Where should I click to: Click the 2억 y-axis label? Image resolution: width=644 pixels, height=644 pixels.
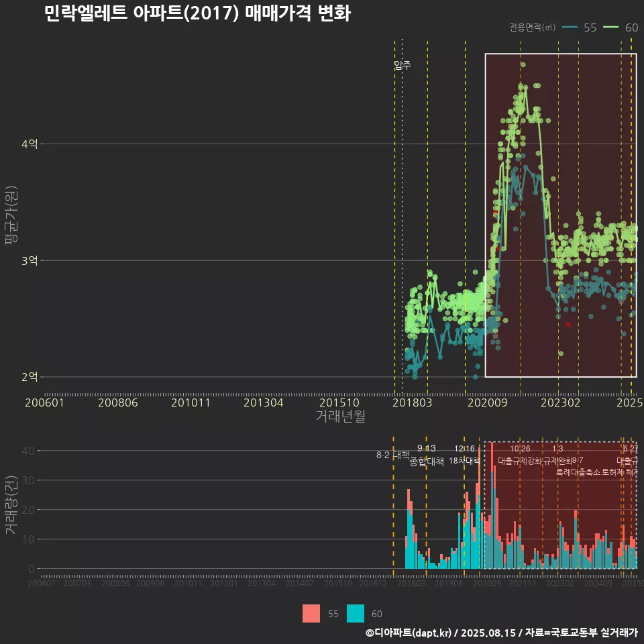click(30, 377)
